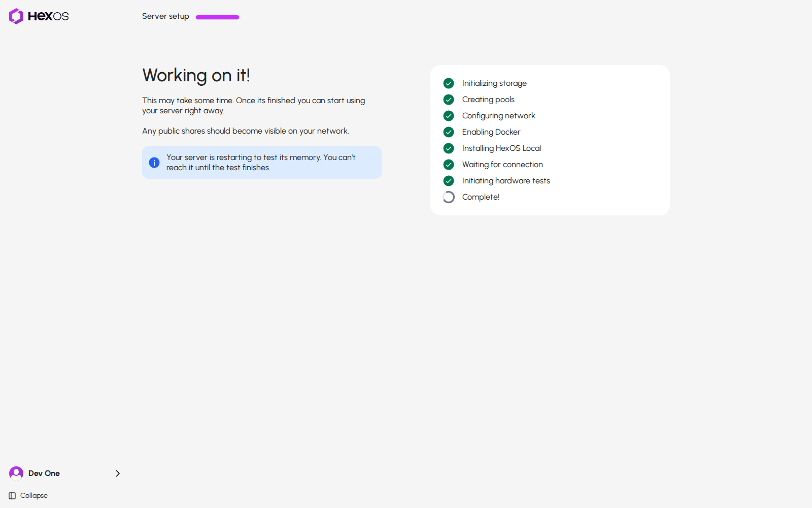
Task: Click the green check beside Initiating hardware tests
Action: click(449, 181)
